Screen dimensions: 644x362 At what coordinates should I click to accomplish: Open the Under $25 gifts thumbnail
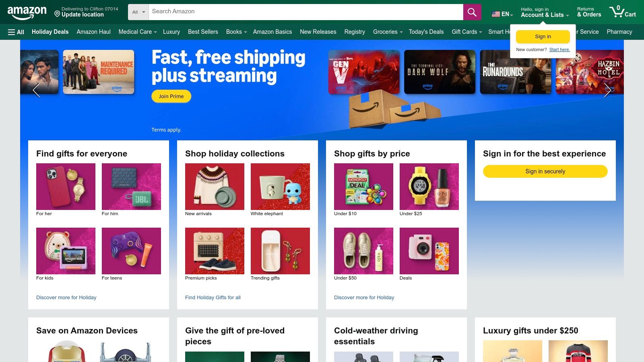point(429,187)
